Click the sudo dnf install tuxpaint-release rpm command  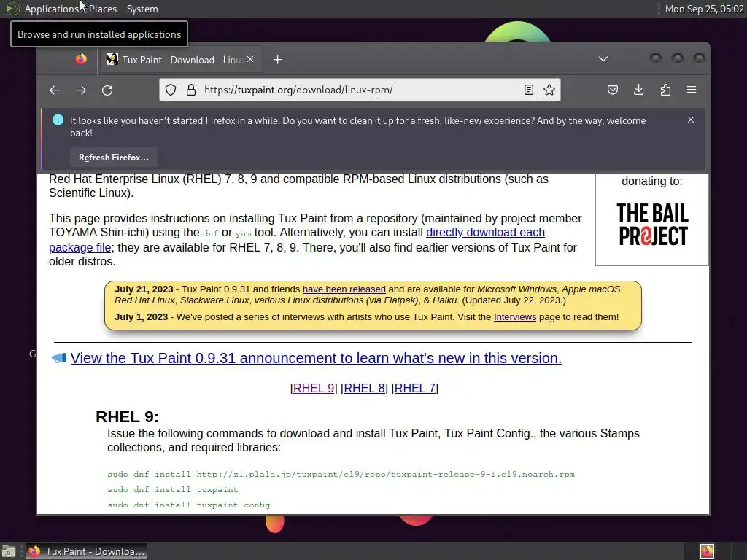tap(341, 474)
